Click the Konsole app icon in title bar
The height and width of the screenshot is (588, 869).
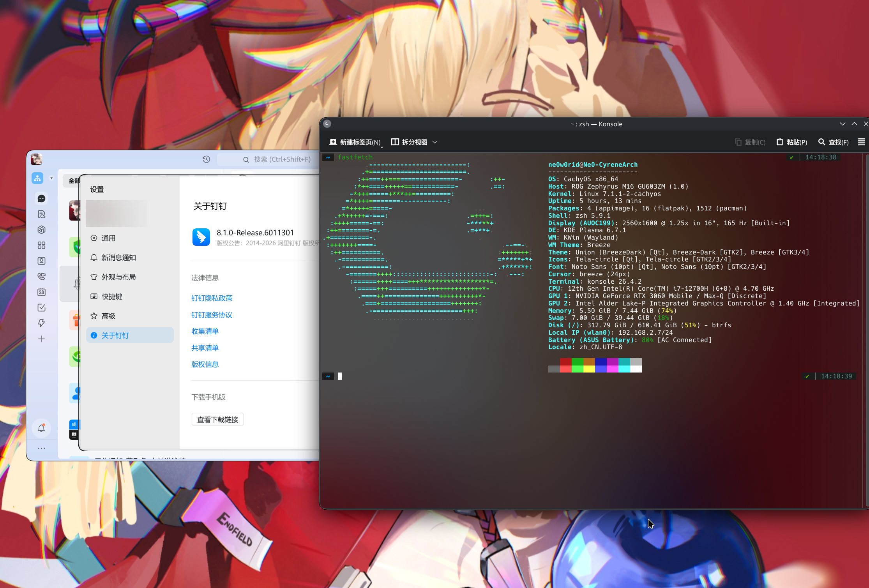coord(327,124)
